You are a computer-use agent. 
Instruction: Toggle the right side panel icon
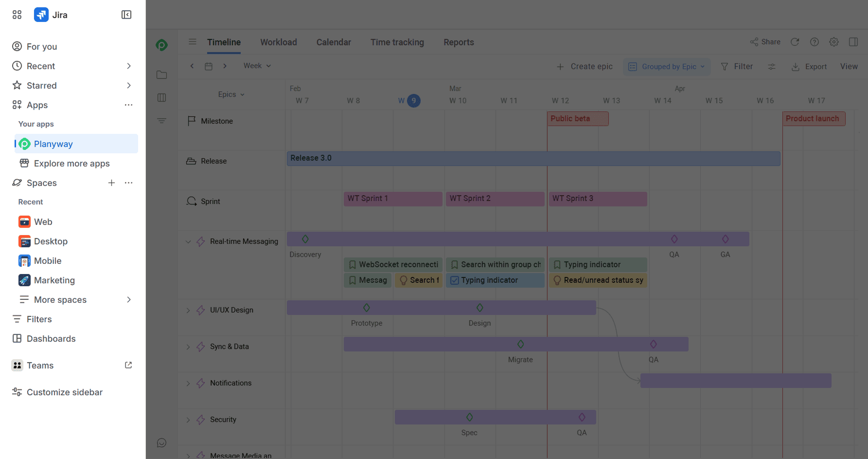(853, 42)
